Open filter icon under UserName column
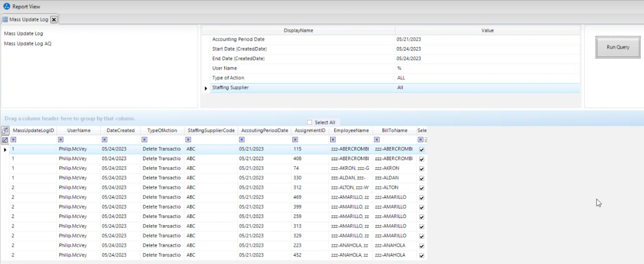The image size is (644, 264). 61,139
